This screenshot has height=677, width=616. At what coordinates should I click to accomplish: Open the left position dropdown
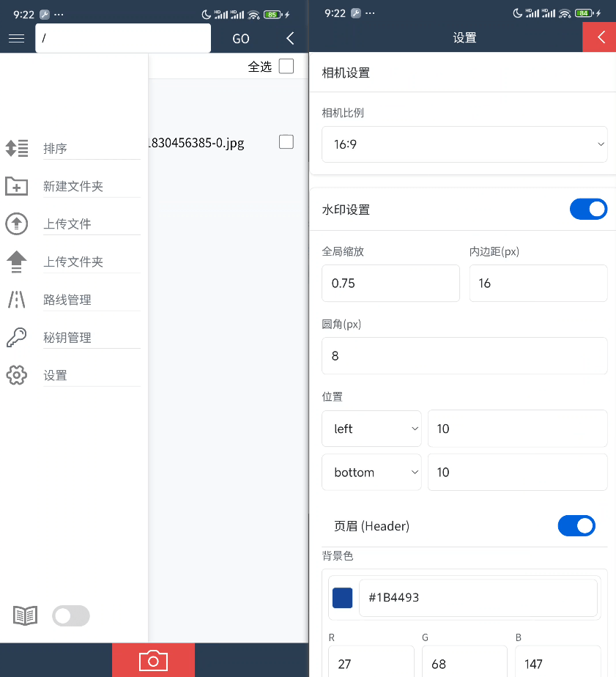[x=371, y=429]
